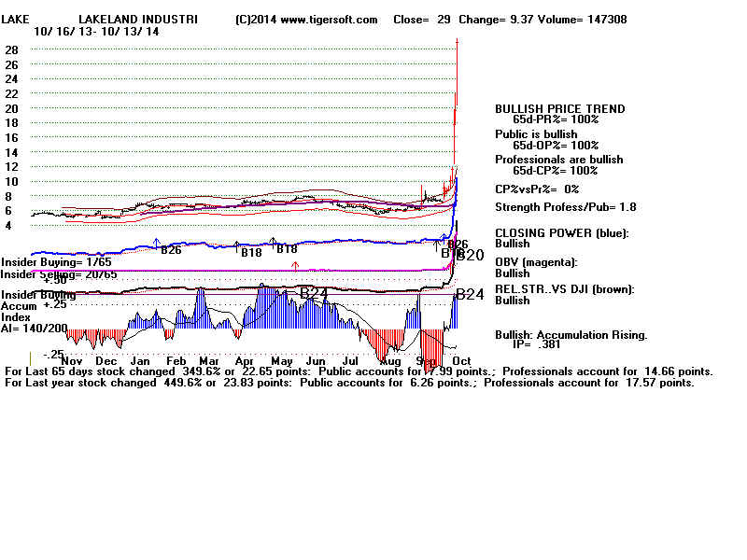Click the Feb month label

click(x=176, y=361)
